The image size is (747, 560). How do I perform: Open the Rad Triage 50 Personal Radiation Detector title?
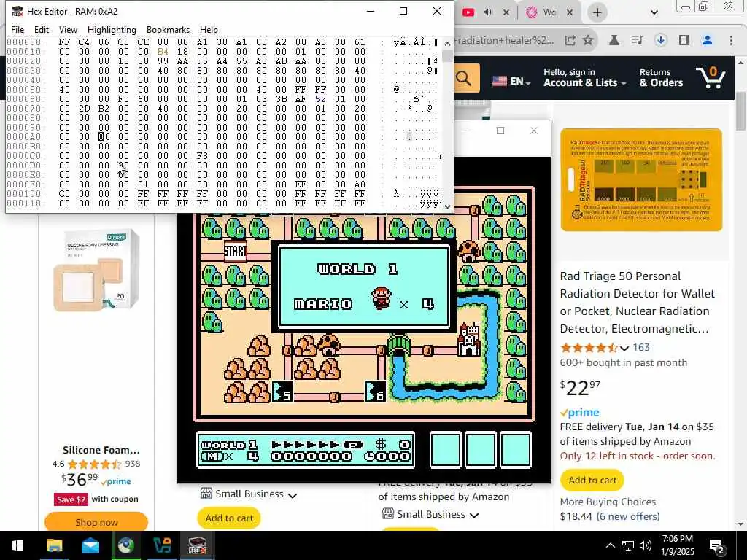coord(637,303)
